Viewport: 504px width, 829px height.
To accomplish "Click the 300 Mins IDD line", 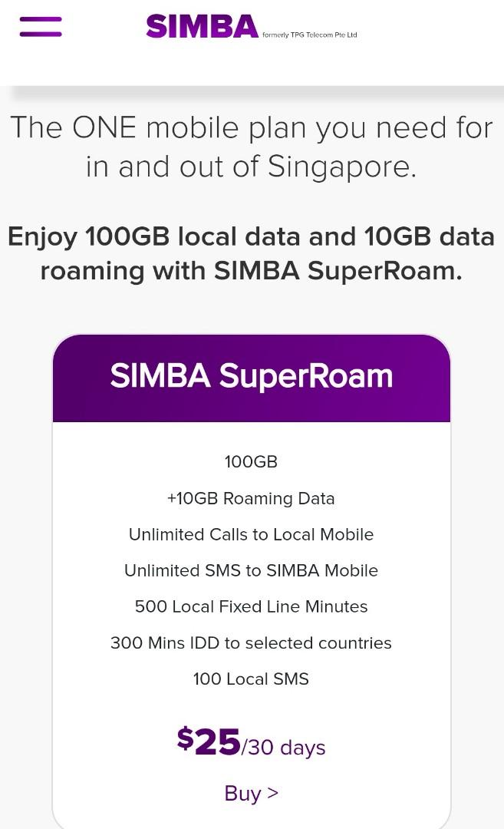I will pos(251,642).
